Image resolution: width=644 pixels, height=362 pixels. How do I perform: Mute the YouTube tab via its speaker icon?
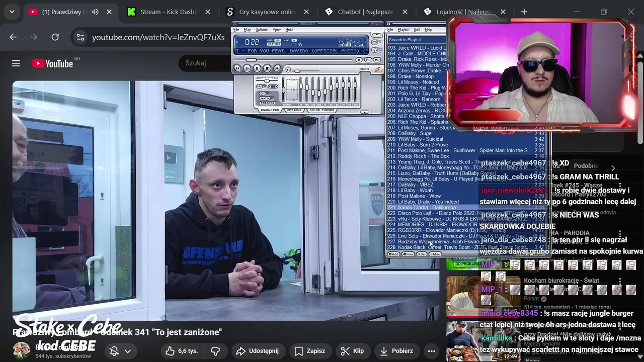pyautogui.click(x=95, y=12)
